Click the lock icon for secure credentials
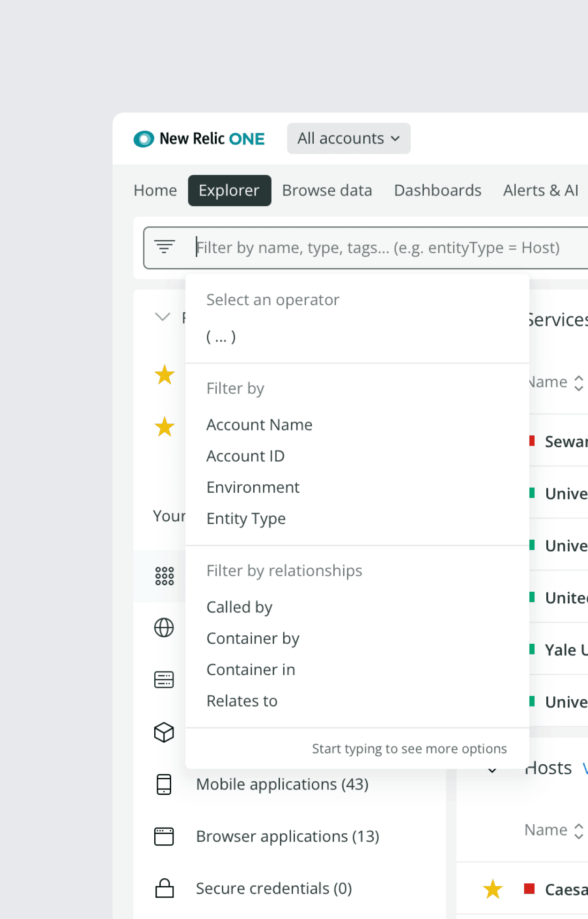This screenshot has height=919, width=588. coord(164,888)
